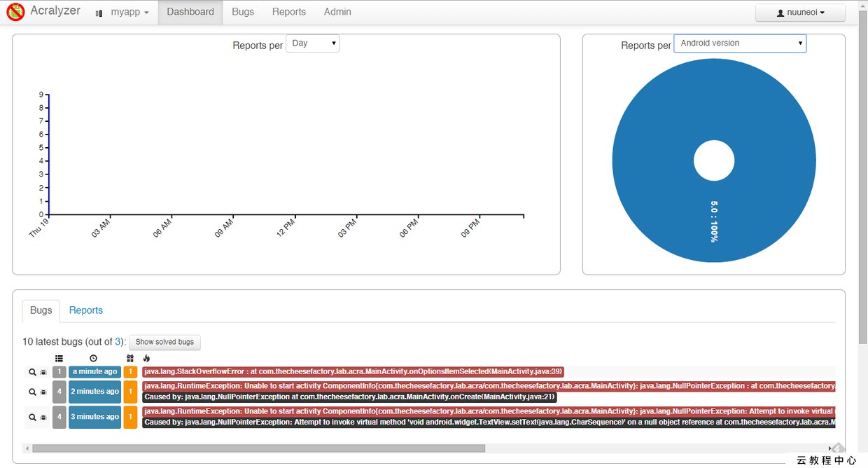The height and width of the screenshot is (468, 868).
Task: Click 'Caused by' line mentioning TextView.setText
Action: click(489, 422)
